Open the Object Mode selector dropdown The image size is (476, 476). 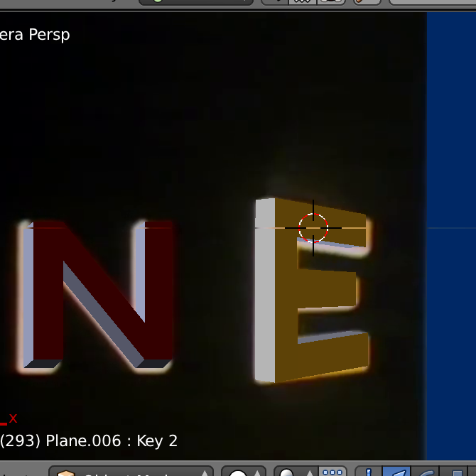pos(131,472)
